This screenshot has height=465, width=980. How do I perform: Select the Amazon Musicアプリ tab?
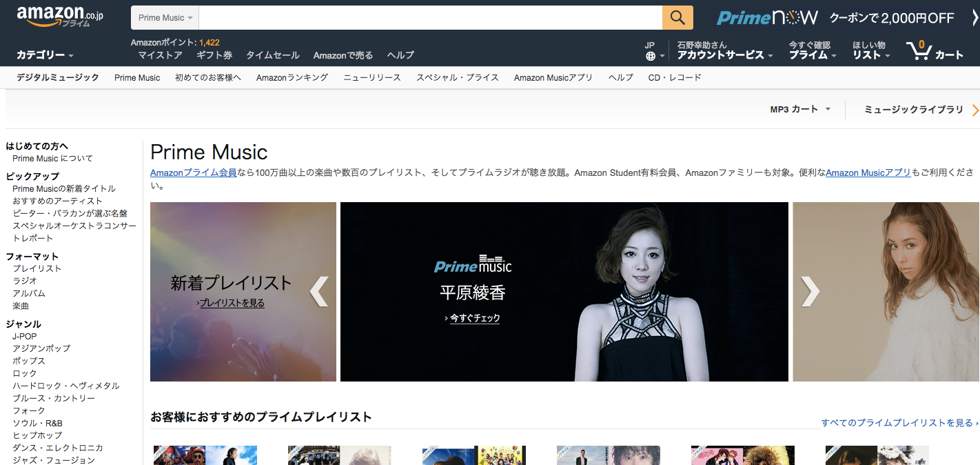[x=553, y=77]
